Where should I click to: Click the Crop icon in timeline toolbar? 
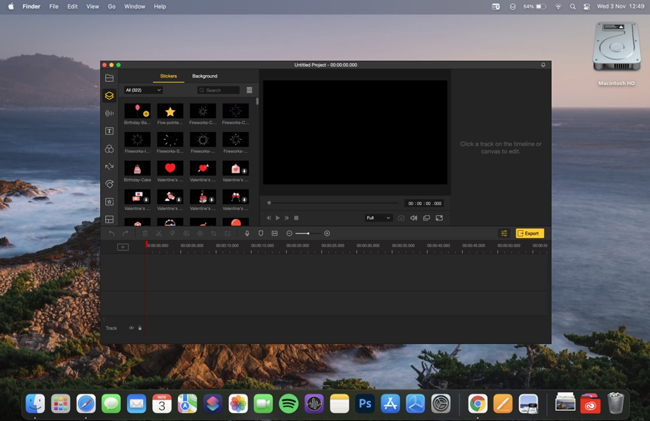tap(213, 234)
